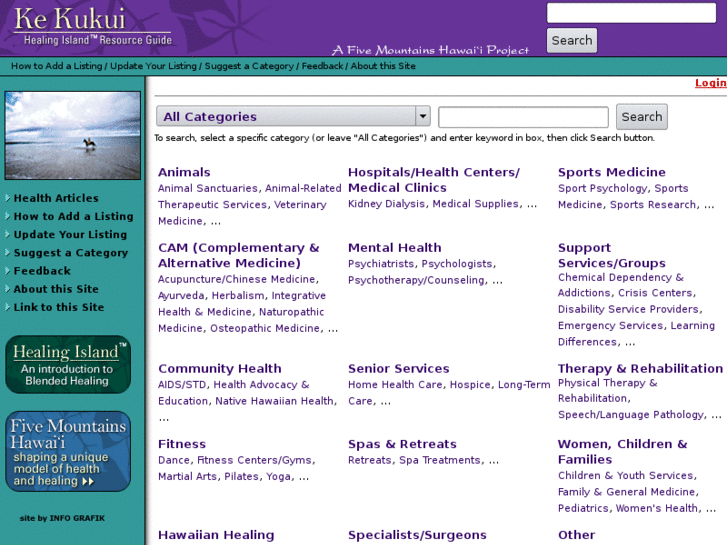Open Native Hawaiian Health subcategory
Screen dimensions: 727x545
tap(274, 401)
